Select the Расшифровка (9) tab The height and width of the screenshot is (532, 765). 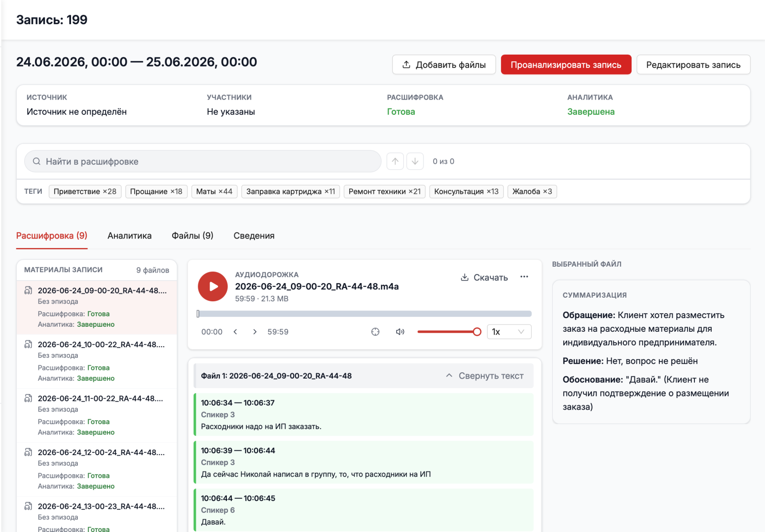point(52,236)
